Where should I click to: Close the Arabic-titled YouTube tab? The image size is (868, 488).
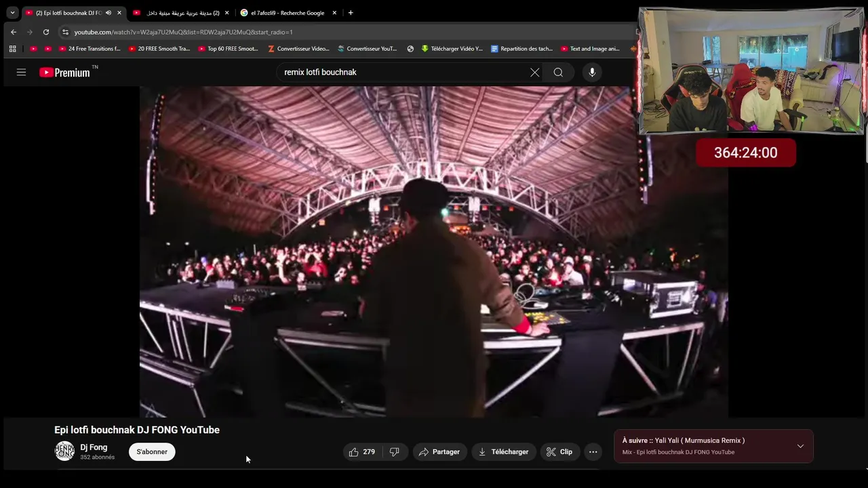click(x=226, y=13)
